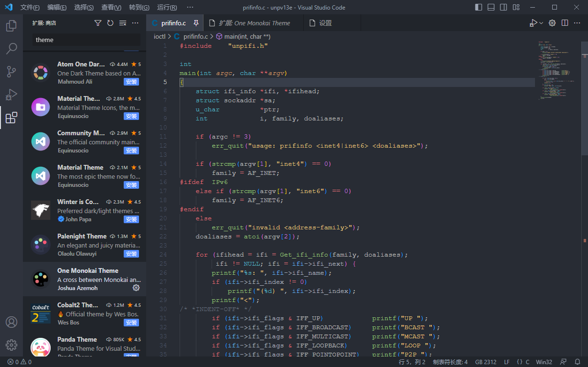Open extensions panel more actions ellipsis
Image resolution: width=588 pixels, height=367 pixels.
pos(135,23)
